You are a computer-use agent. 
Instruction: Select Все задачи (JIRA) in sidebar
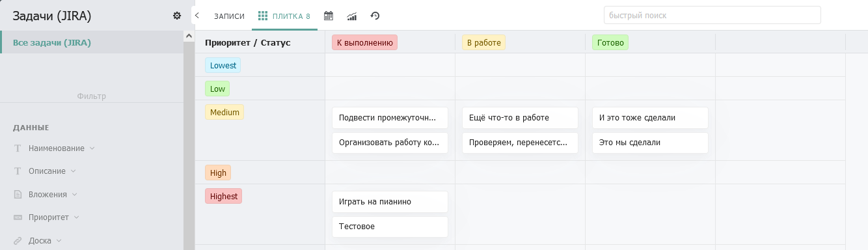pos(92,42)
